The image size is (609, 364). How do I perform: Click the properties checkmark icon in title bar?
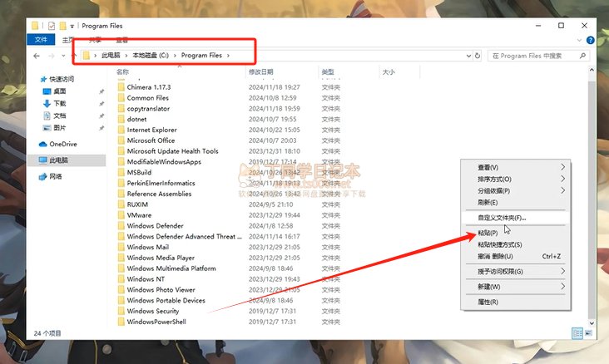(x=51, y=26)
